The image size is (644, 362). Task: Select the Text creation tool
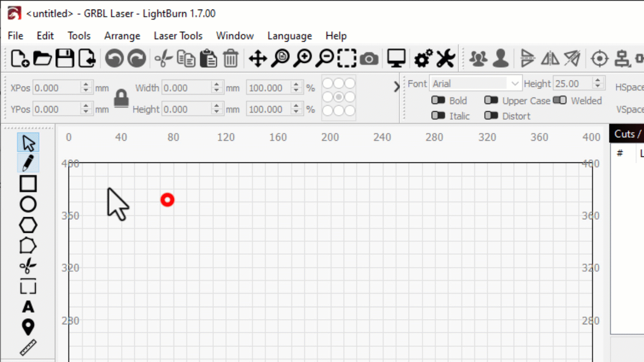[28, 307]
